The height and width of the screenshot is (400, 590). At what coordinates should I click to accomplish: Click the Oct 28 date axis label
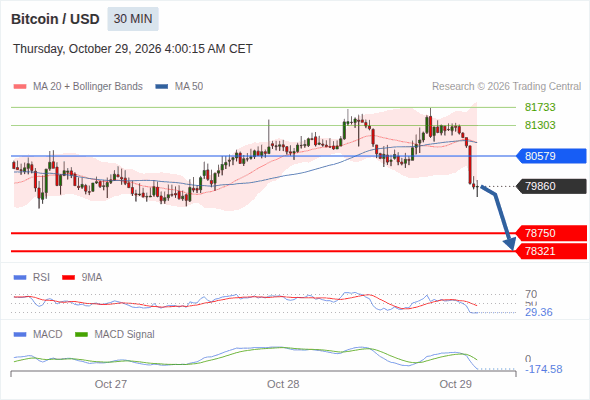(283, 384)
